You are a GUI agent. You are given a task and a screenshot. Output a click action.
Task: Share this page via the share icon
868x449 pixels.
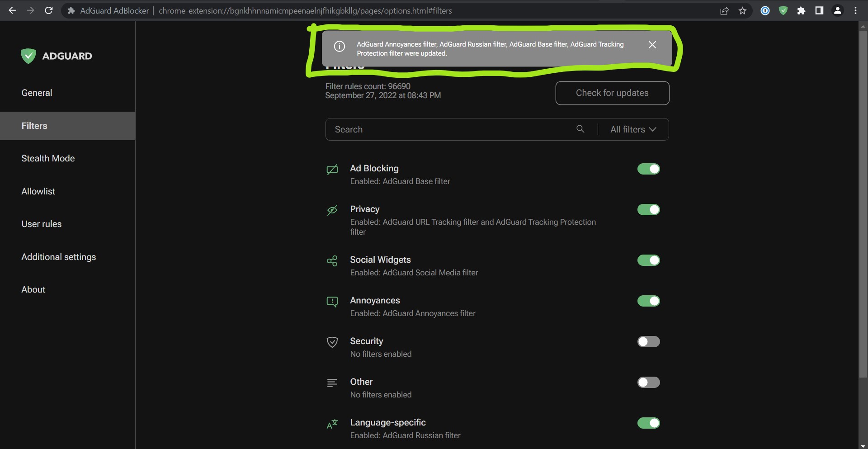coord(724,11)
